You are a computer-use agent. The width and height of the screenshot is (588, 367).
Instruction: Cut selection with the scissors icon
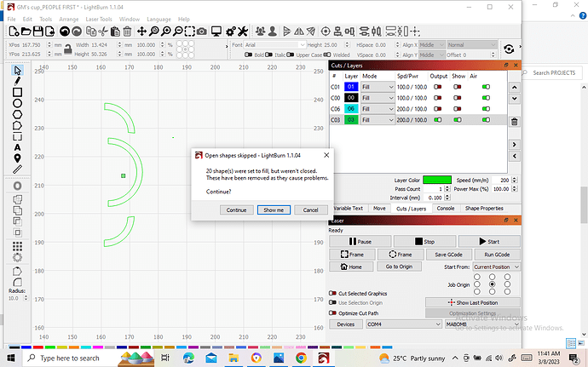coord(103,32)
